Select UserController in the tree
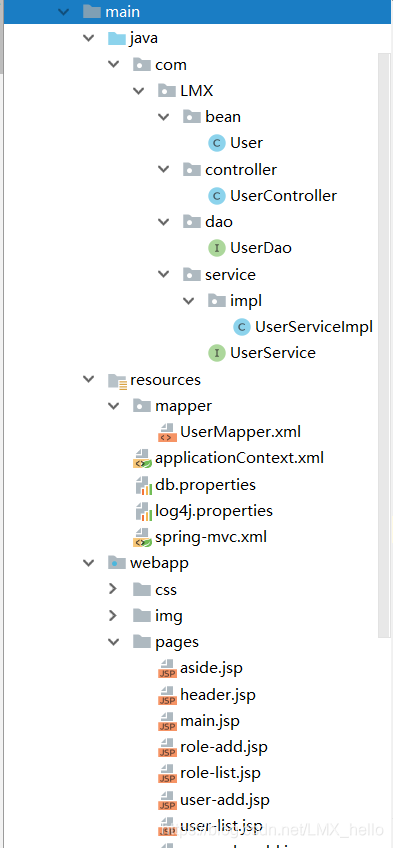The width and height of the screenshot is (393, 848). (284, 196)
